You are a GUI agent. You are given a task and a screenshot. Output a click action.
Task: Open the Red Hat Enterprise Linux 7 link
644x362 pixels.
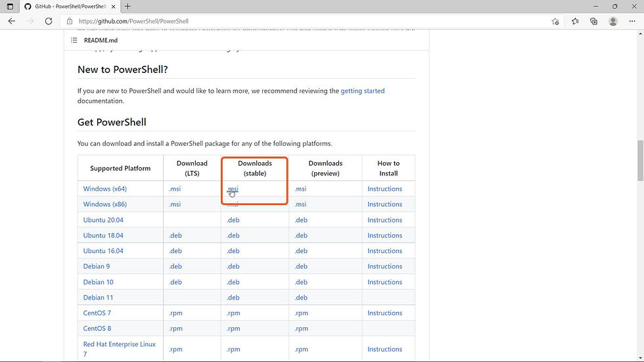click(119, 349)
